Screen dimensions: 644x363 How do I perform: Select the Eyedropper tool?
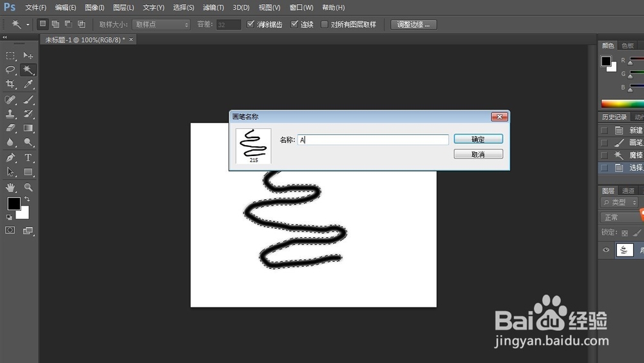pos(28,84)
